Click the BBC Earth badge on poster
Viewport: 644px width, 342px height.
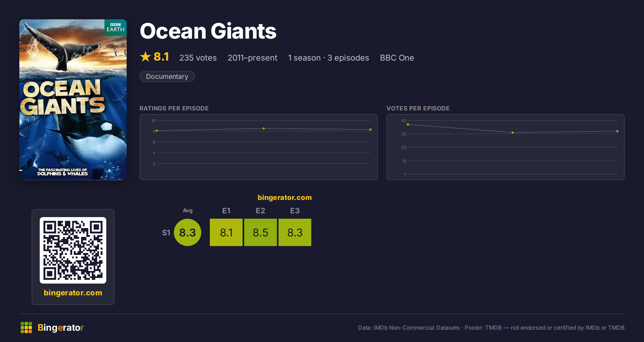tap(115, 27)
